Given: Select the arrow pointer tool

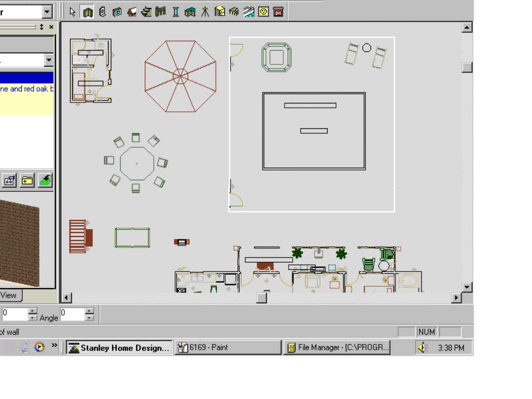Looking at the screenshot, I should [73, 12].
